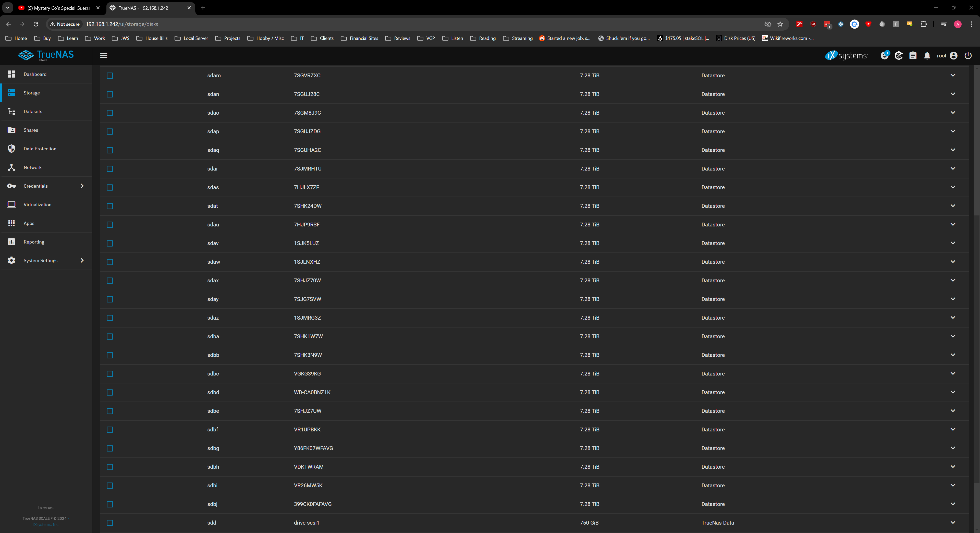This screenshot has width=980, height=533.
Task: Click the TrueCommand status icon
Action: click(x=899, y=56)
